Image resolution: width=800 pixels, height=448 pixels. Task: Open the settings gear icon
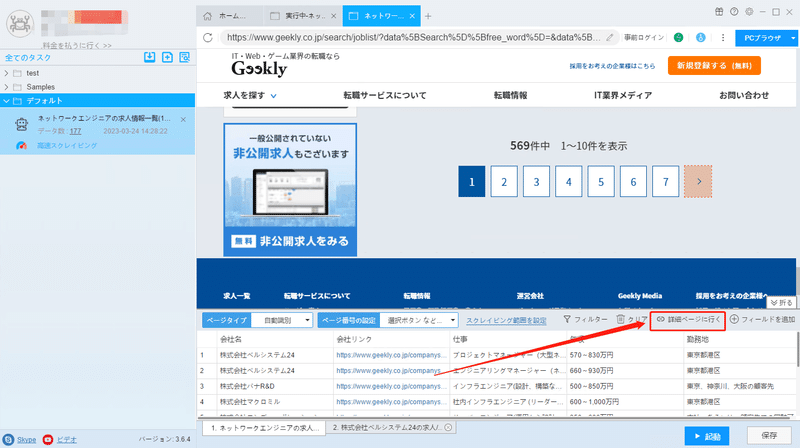tap(749, 12)
